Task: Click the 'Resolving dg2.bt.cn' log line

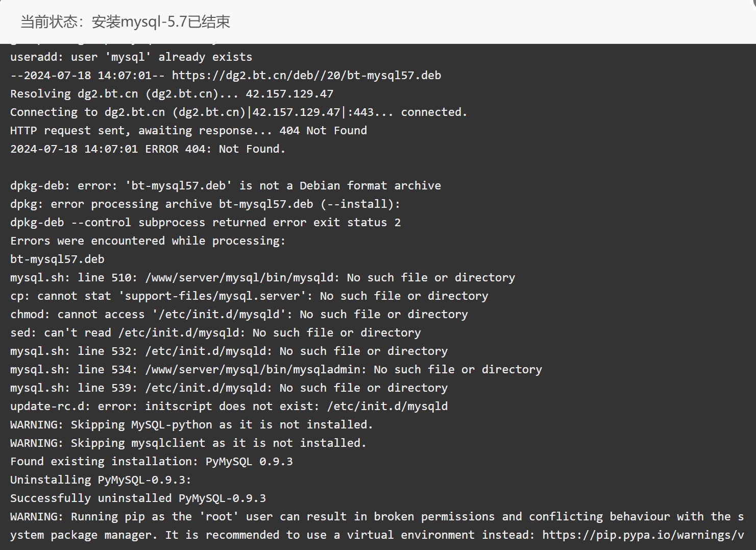Action: 172,94
